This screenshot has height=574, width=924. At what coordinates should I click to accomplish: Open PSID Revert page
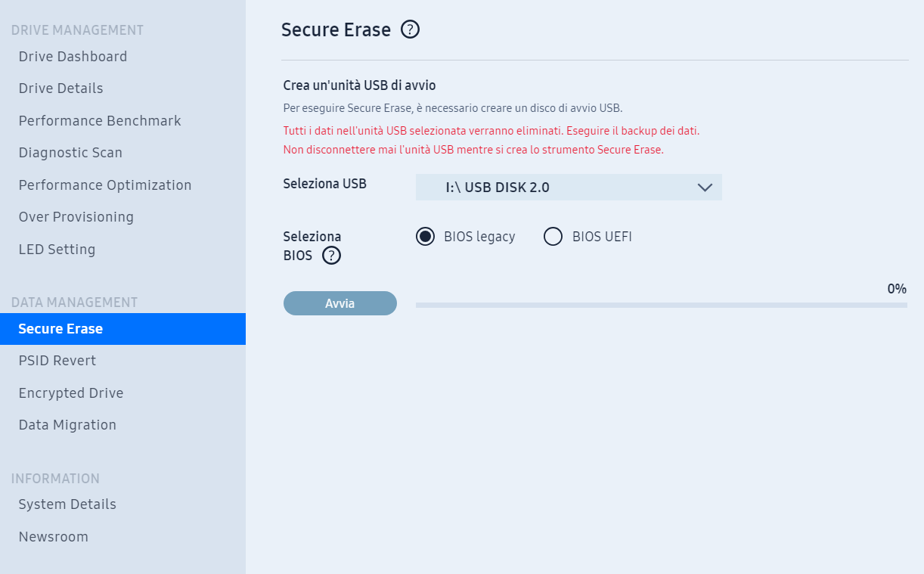tap(57, 361)
